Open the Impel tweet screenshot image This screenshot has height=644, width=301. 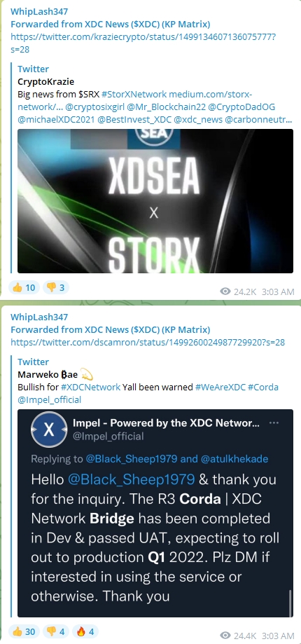pos(155,513)
